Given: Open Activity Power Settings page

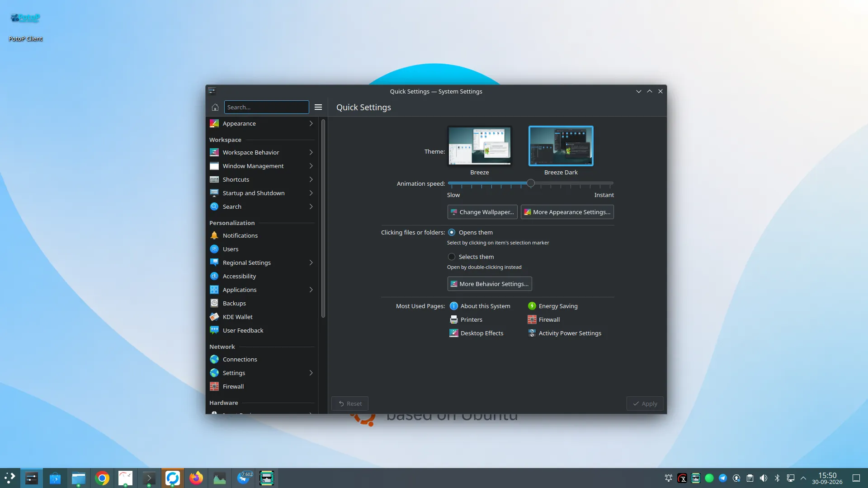Looking at the screenshot, I should pyautogui.click(x=564, y=333).
